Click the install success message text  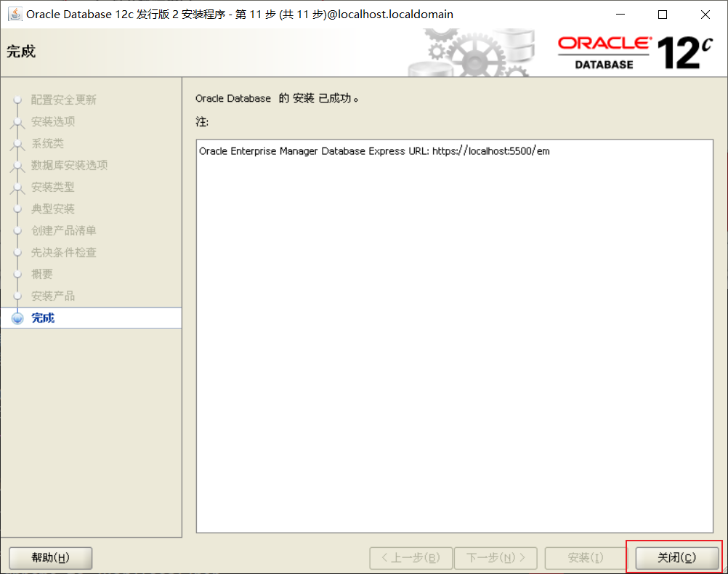[x=277, y=99]
